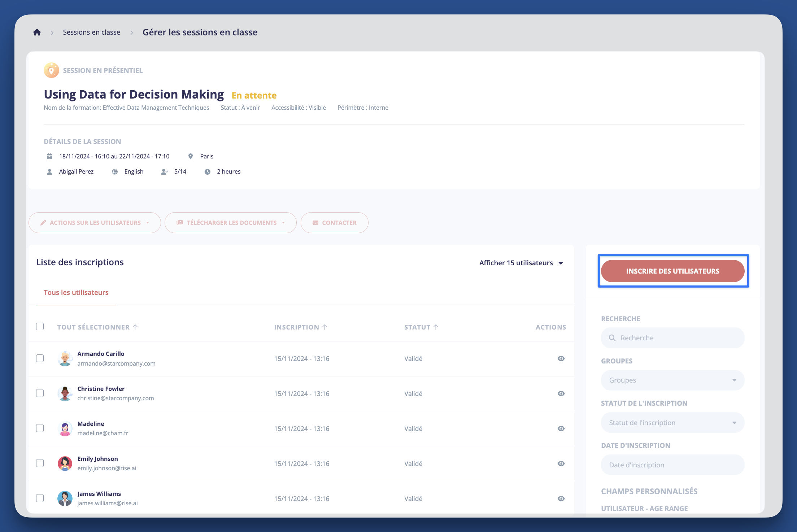Click the session location pin icon
The height and width of the screenshot is (532, 797).
pos(191,156)
